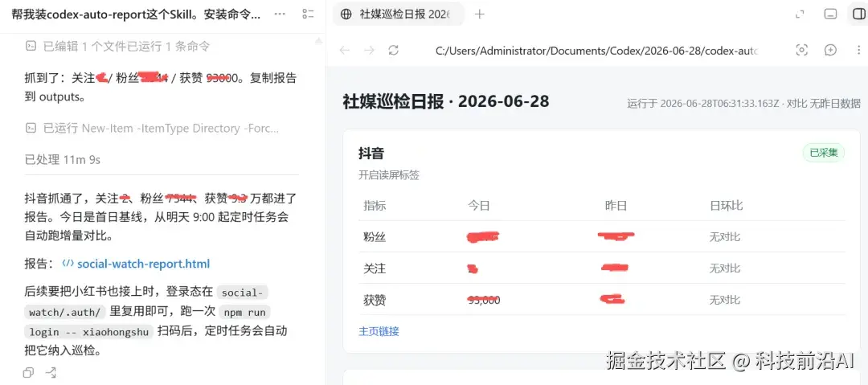Click the conversation title at top left

(x=136, y=14)
